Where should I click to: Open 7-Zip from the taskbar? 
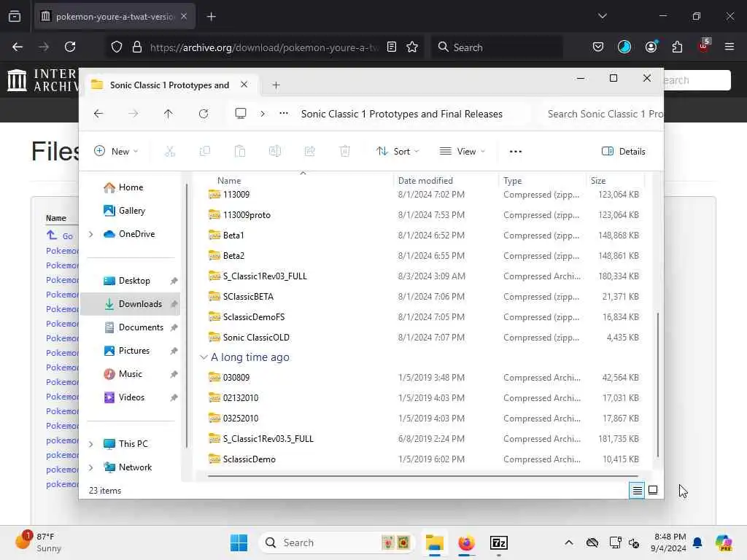pos(499,542)
